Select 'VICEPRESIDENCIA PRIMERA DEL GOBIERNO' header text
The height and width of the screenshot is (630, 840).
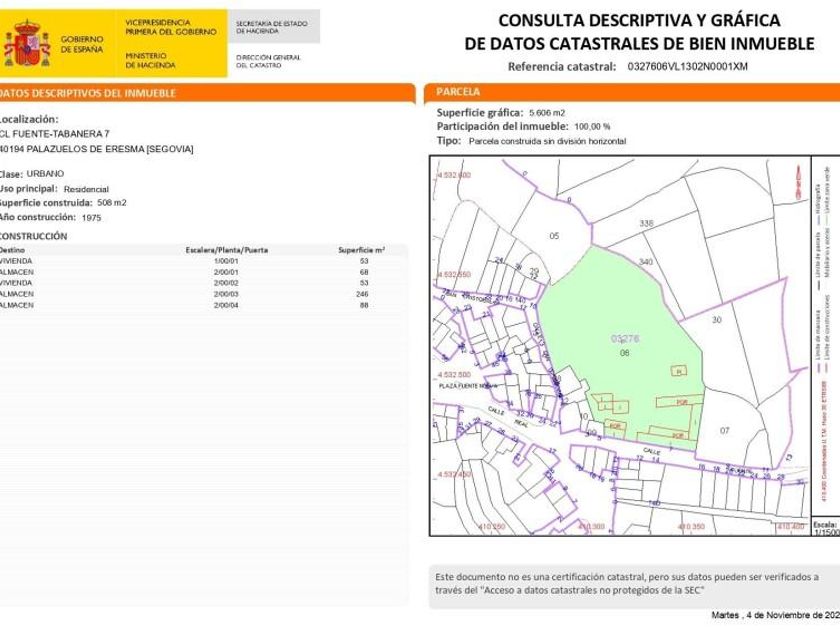point(170,27)
